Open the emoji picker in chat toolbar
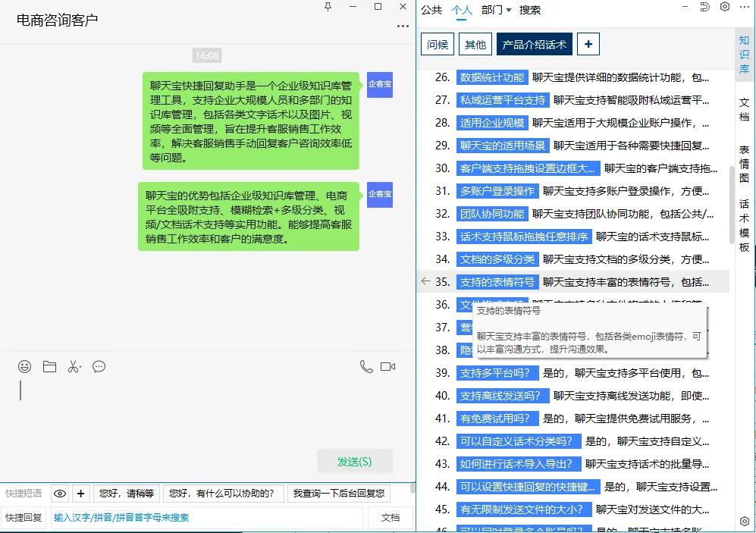 tap(24, 367)
